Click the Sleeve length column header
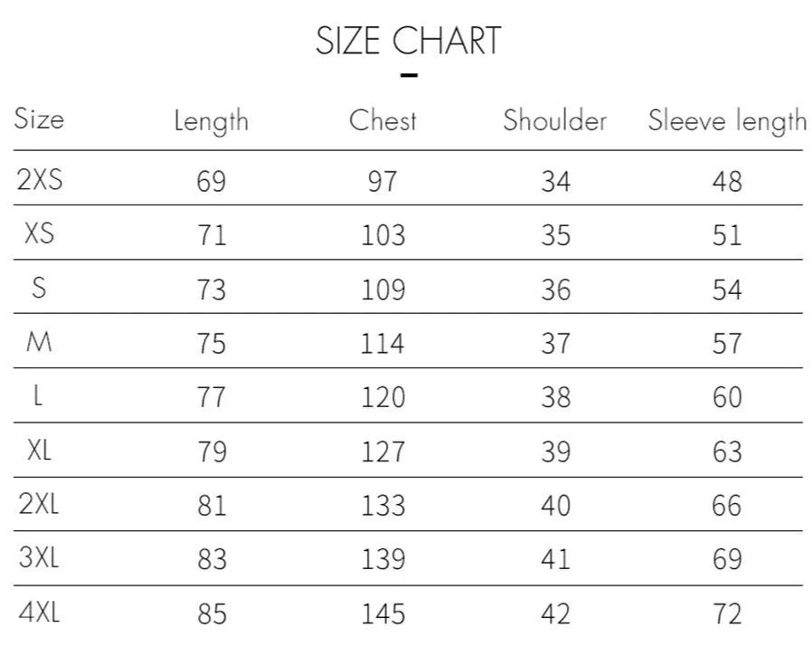Screen dimensions: 812x656 (727, 122)
